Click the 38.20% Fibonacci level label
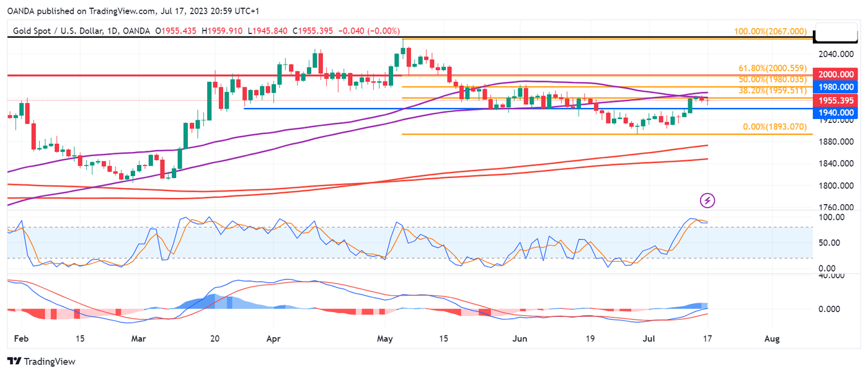 (x=773, y=91)
